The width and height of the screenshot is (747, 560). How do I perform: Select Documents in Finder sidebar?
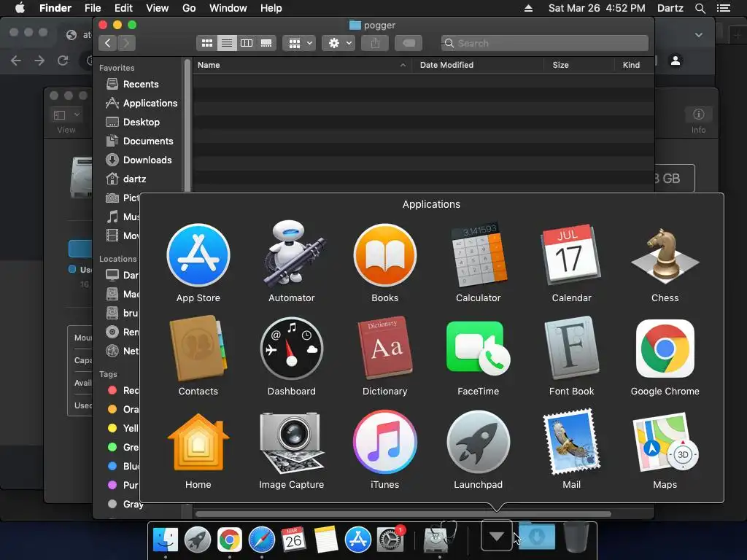coord(138,141)
